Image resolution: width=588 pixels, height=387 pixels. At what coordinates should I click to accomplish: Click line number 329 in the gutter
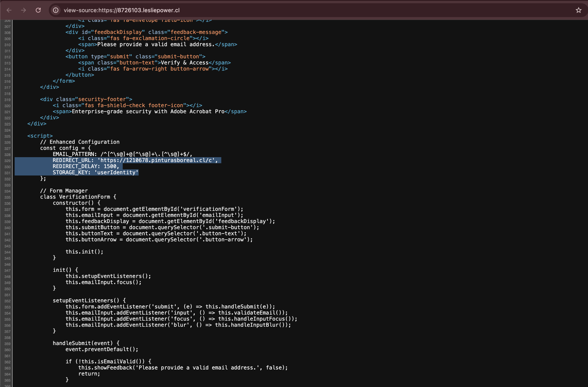click(x=7, y=161)
